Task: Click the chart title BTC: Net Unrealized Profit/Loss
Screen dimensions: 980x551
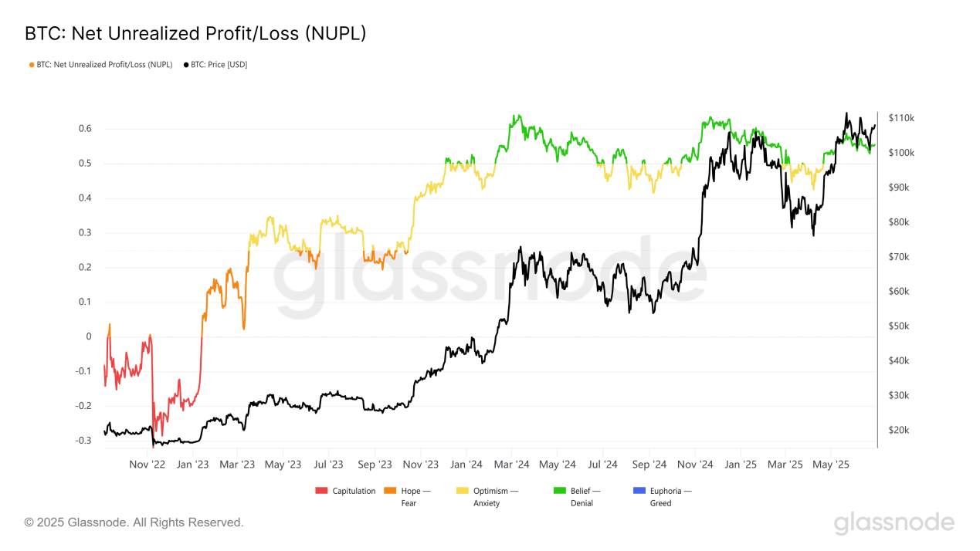Action: pyautogui.click(x=195, y=34)
